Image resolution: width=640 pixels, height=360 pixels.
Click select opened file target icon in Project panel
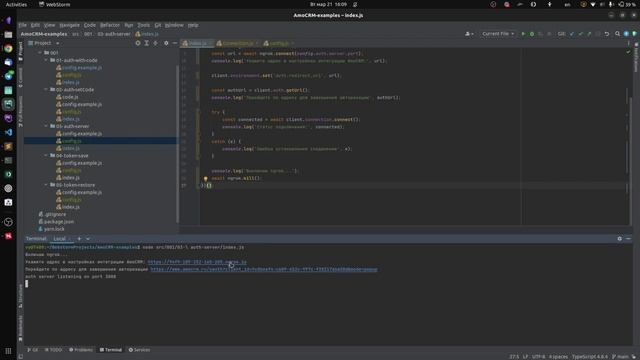tap(138, 43)
